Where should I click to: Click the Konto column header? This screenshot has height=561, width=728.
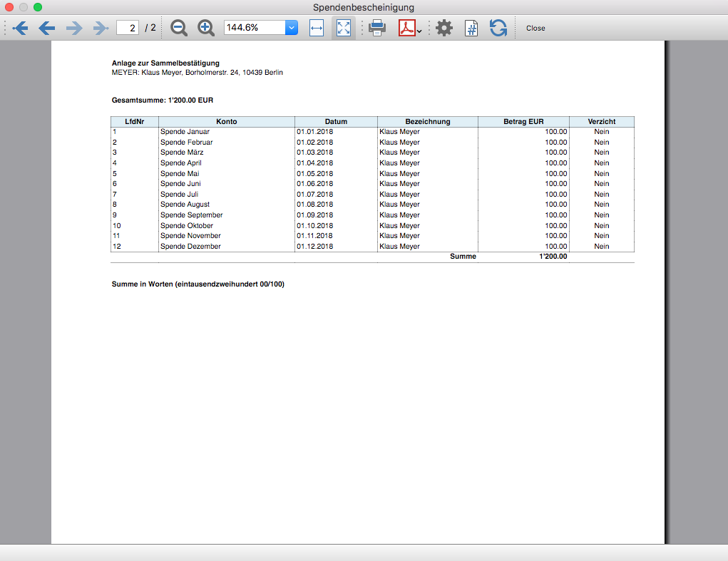227,122
